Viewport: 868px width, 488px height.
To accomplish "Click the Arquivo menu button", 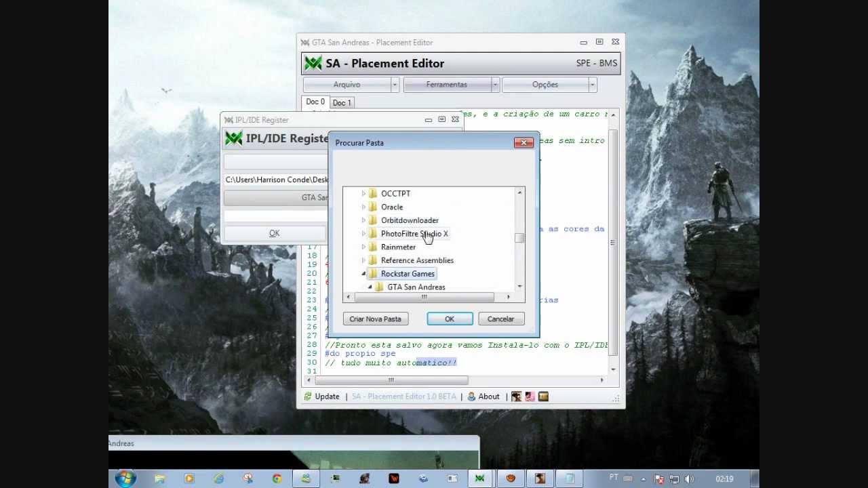I will (347, 85).
